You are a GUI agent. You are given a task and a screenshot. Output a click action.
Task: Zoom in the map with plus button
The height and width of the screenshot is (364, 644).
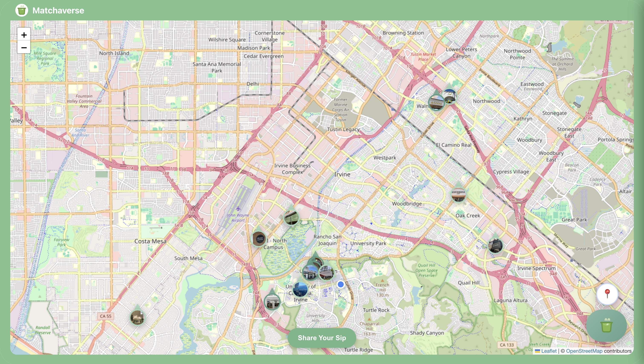24,35
